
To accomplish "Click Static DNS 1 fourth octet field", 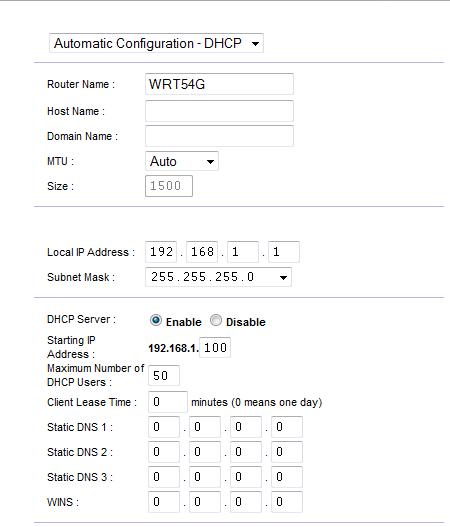I will (x=287, y=427).
